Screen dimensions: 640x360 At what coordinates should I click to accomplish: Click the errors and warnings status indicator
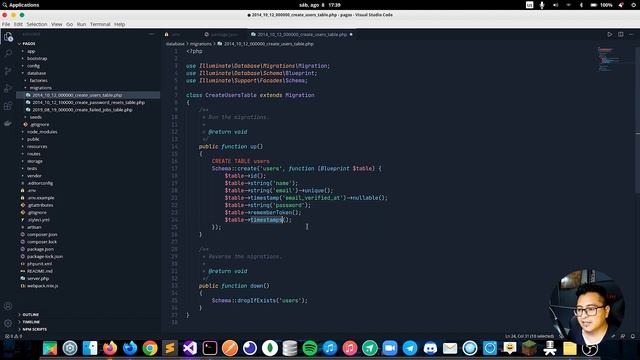click(x=13, y=336)
